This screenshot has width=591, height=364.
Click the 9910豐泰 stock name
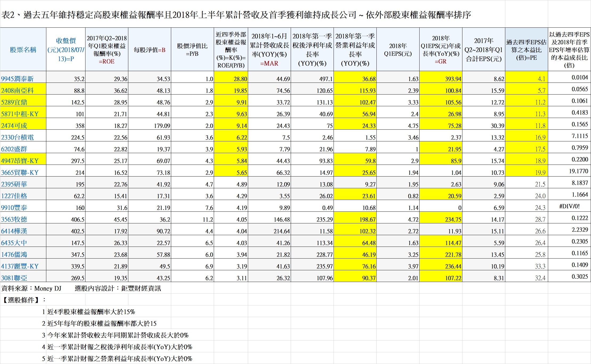(x=23, y=206)
